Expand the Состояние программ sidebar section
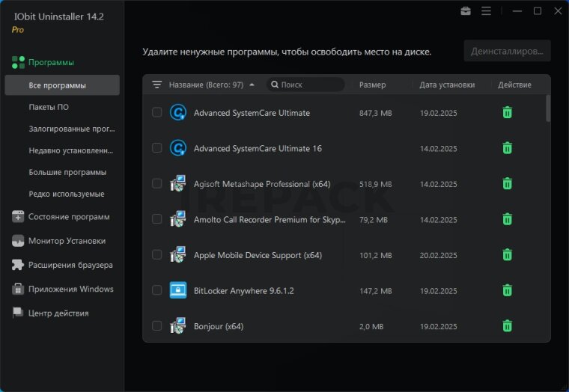The height and width of the screenshot is (392, 569). 69,217
